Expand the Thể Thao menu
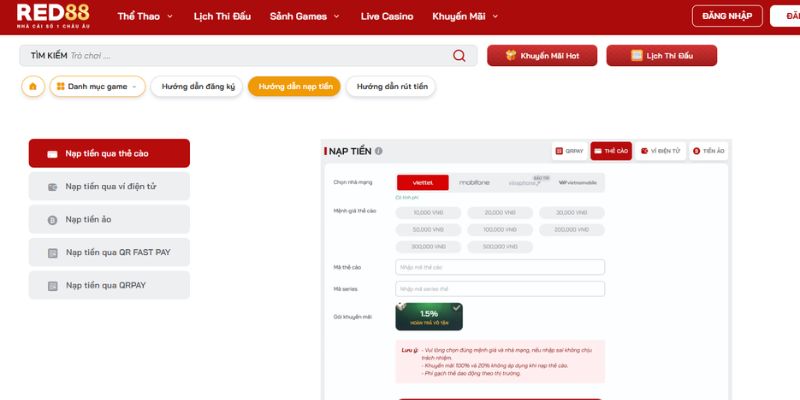Screen dimensions: 800x400 (x=145, y=16)
